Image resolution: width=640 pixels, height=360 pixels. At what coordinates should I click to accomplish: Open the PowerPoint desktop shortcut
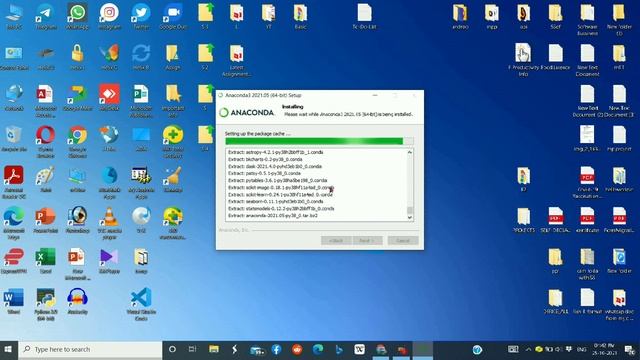tap(45, 220)
